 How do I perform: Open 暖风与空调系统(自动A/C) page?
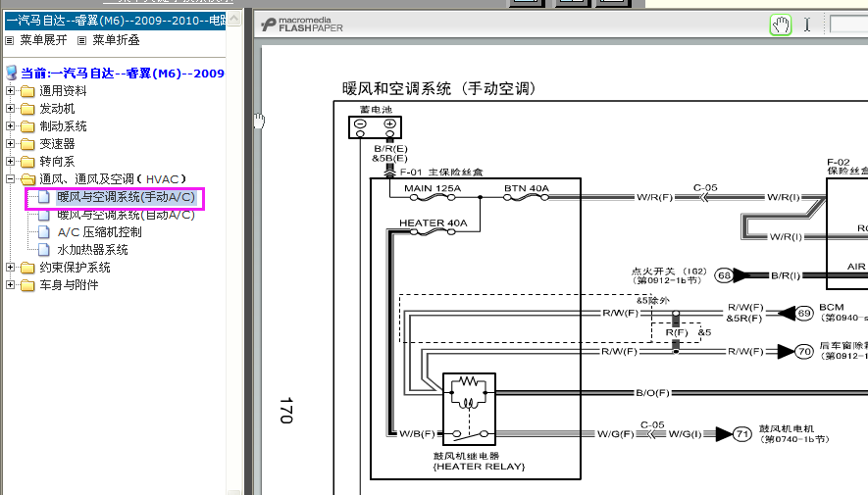coord(126,215)
